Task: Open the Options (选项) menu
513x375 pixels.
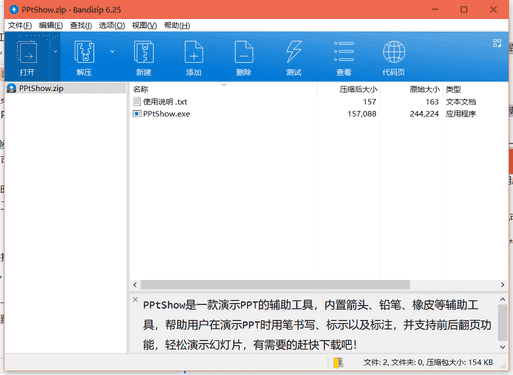Action: point(112,26)
